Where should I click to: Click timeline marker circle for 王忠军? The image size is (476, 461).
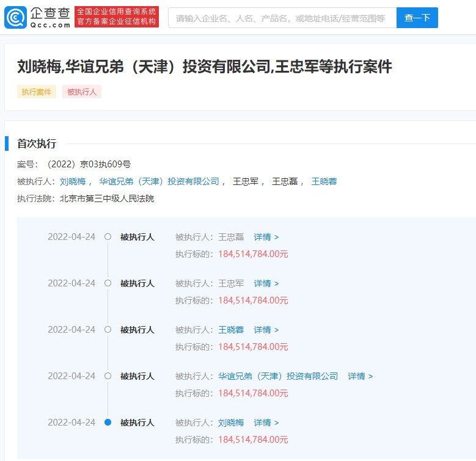coord(108,283)
